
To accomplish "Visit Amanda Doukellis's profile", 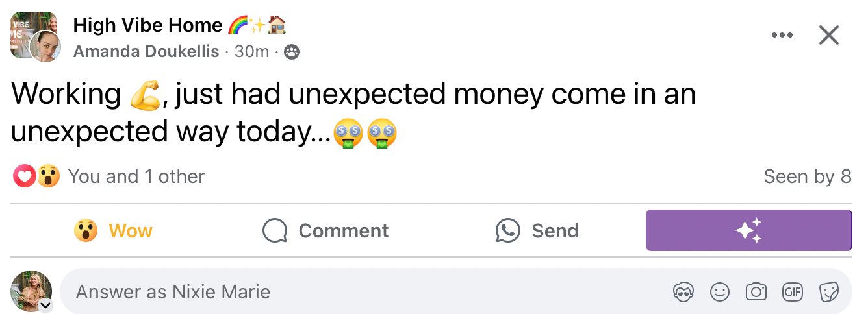I will (x=146, y=52).
